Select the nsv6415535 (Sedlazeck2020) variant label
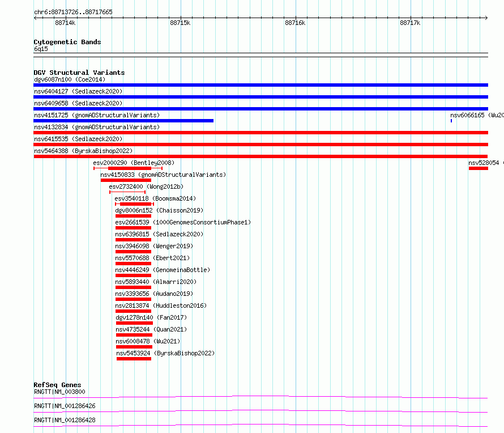The width and height of the screenshot is (504, 433). pos(78,139)
